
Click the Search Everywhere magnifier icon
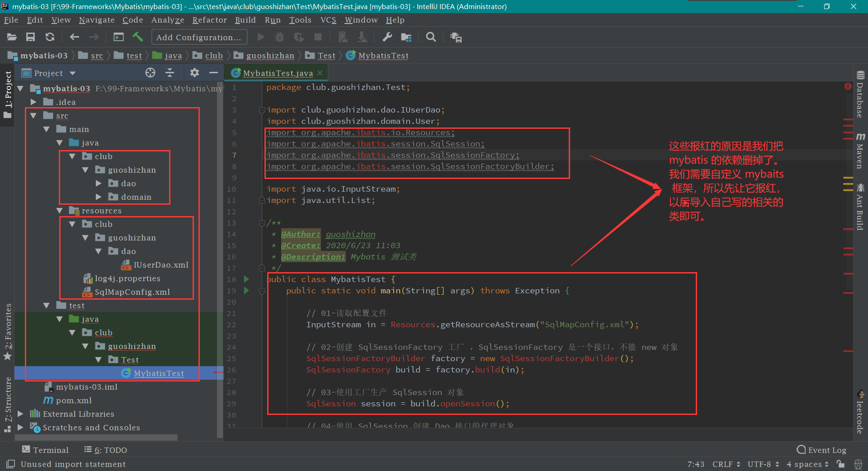(431, 37)
